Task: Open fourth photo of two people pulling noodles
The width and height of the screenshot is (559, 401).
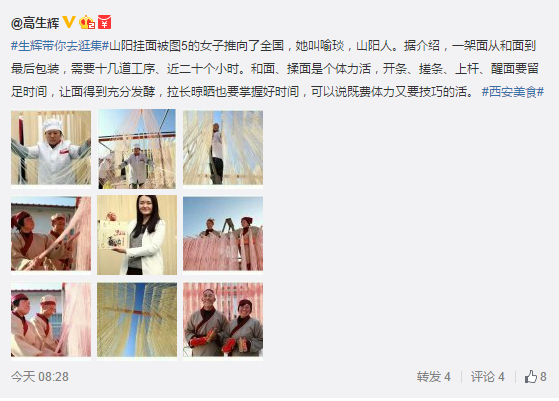Action: click(x=51, y=233)
